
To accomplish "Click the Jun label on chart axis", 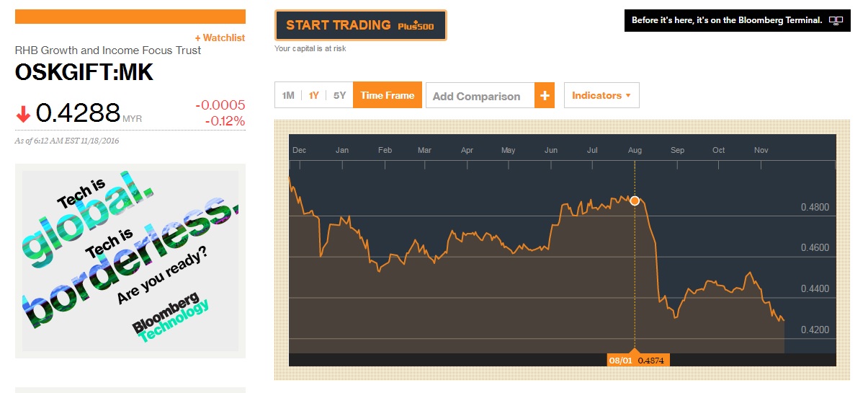I will coord(551,150).
